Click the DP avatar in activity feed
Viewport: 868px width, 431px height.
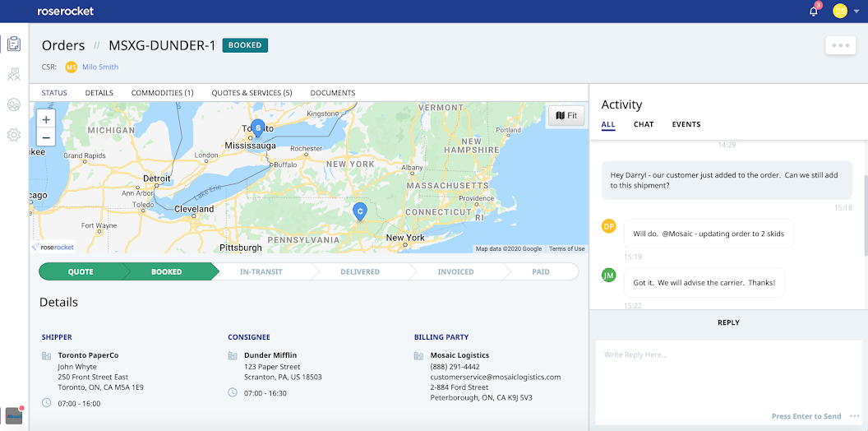tap(609, 226)
